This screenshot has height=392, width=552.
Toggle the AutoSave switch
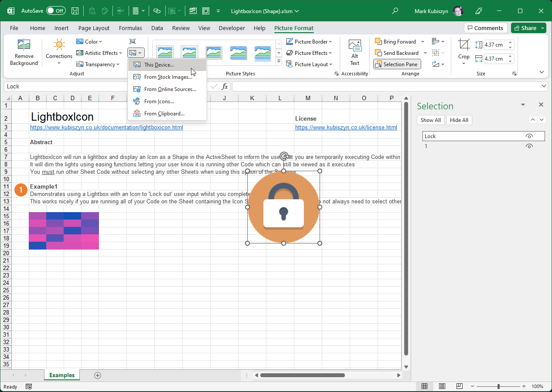click(x=56, y=11)
